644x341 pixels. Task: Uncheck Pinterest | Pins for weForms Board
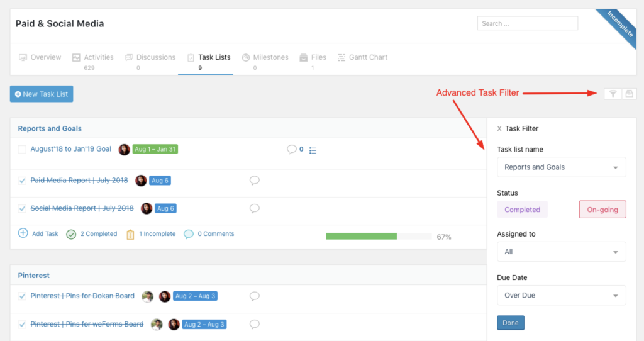22,324
